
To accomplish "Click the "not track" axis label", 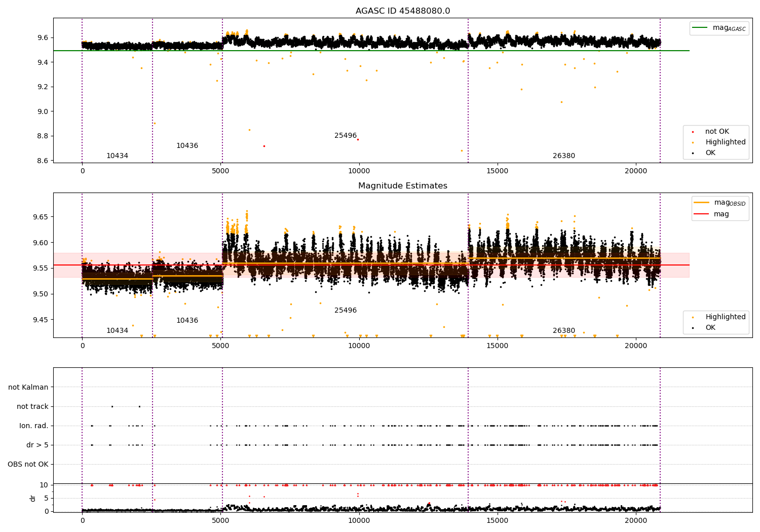I will tap(32, 407).
